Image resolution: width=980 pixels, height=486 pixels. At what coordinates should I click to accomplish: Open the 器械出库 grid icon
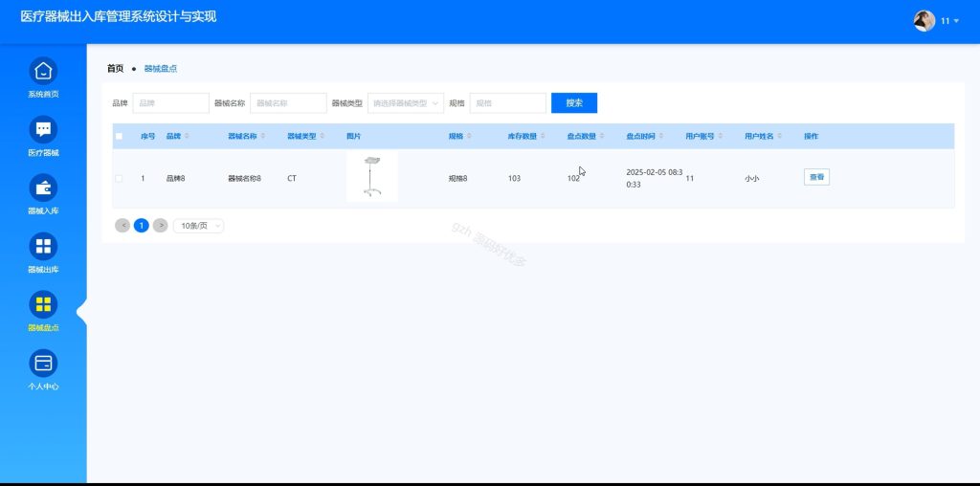pos(43,246)
